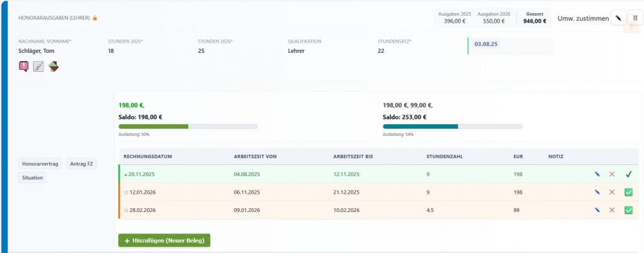Click the pink exclamation speech bubble icon
This screenshot has height=253, width=644.
24,66
